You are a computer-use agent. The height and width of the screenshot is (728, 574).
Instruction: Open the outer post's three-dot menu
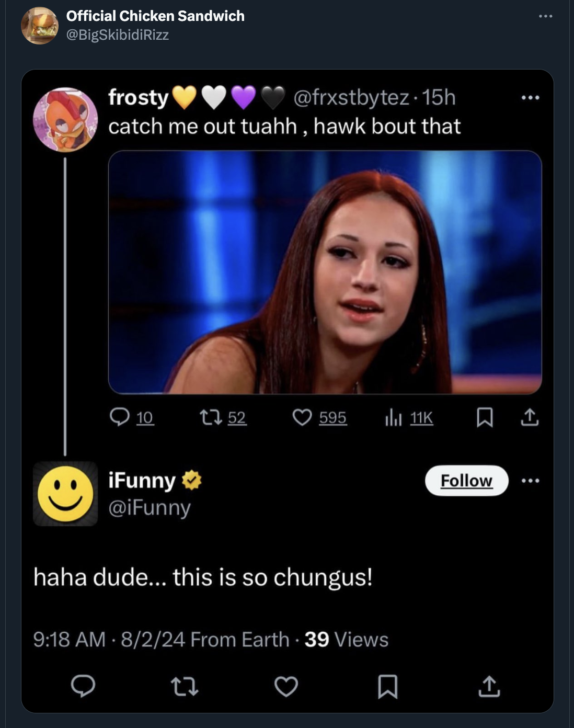[545, 17]
